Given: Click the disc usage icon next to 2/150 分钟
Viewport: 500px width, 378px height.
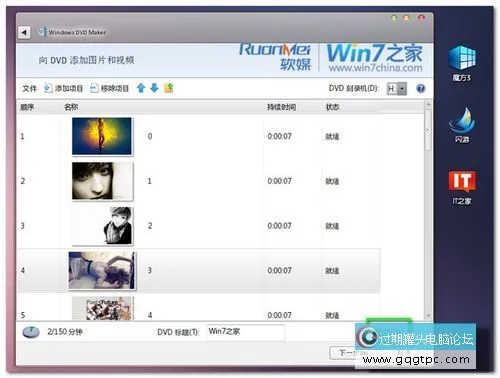Looking at the screenshot, I should pos(31,332).
